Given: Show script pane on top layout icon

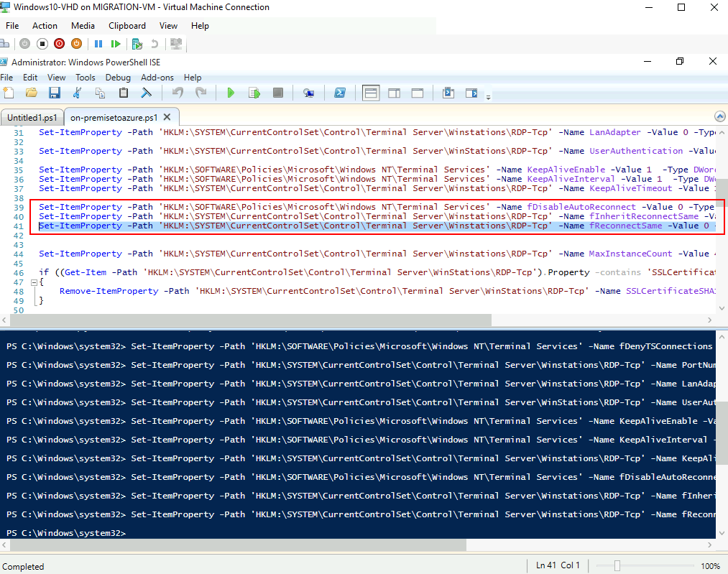Looking at the screenshot, I should tap(371, 93).
